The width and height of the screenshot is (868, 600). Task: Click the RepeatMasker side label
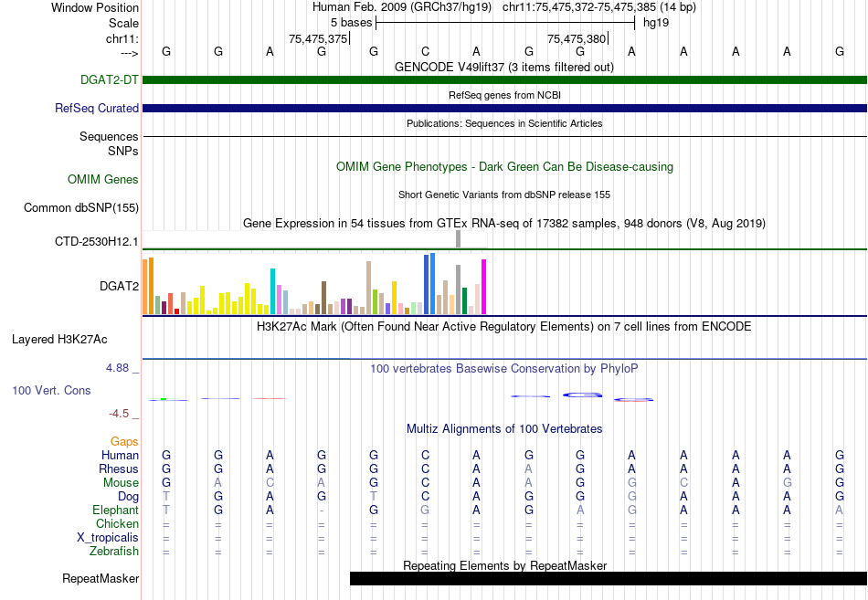pyautogui.click(x=101, y=578)
